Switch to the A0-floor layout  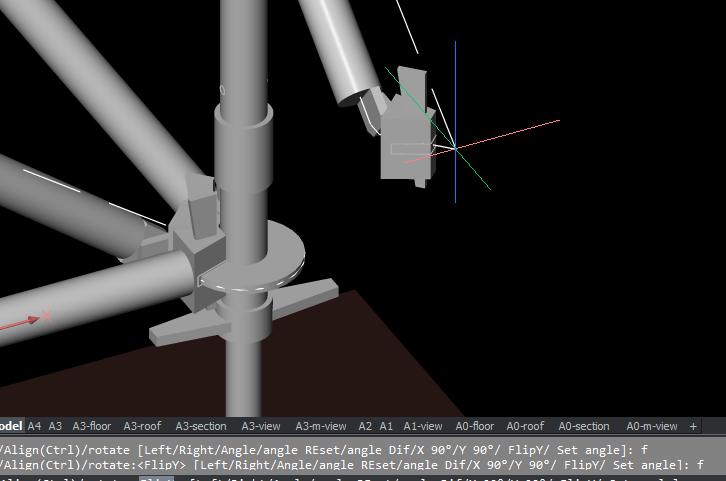pos(475,426)
